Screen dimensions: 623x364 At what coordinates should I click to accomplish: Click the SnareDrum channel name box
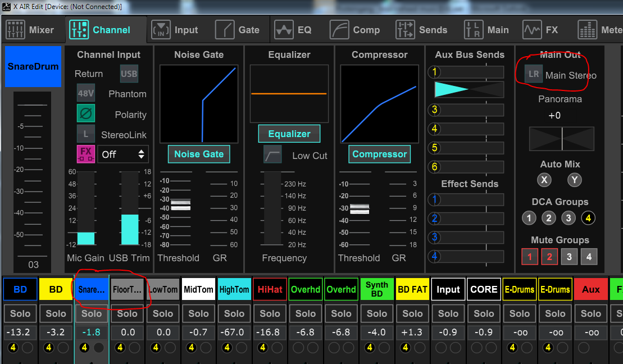(x=33, y=66)
